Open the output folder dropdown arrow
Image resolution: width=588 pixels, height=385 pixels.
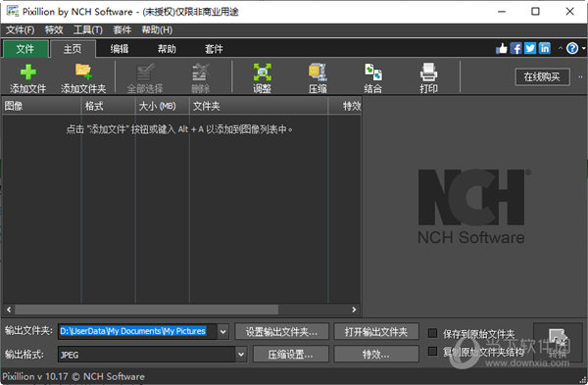pos(222,332)
